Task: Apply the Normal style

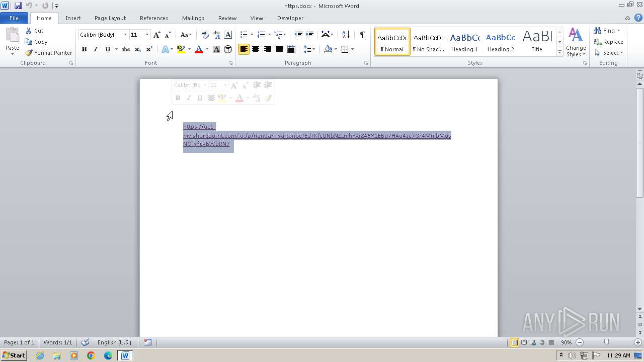Action: [392, 42]
